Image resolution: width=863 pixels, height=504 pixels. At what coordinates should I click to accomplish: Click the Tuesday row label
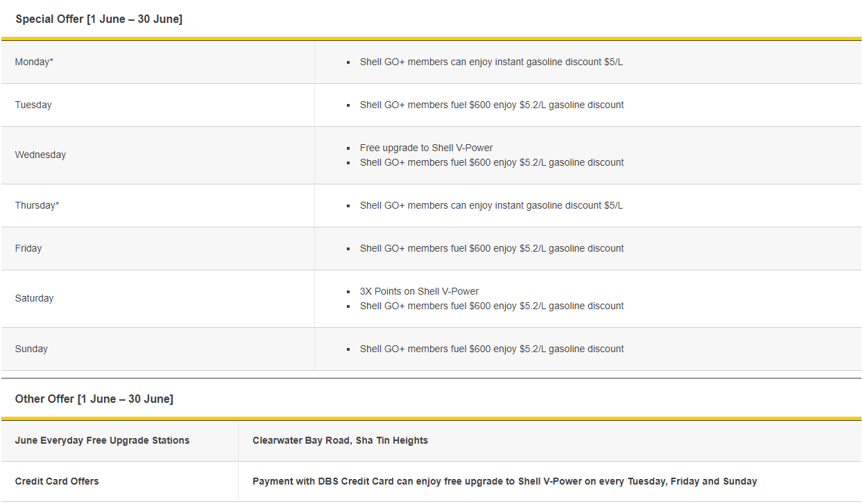click(x=33, y=105)
